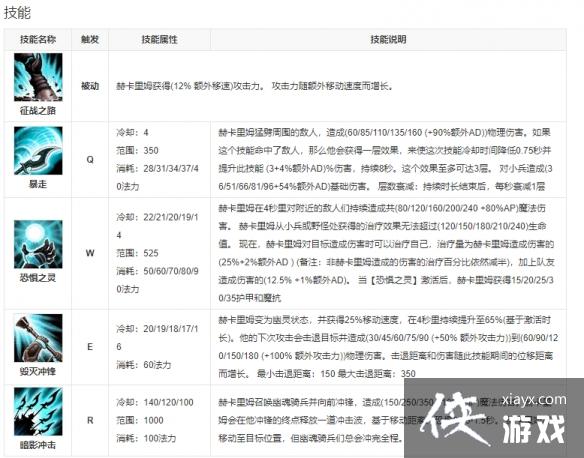
Task: Click the 恐惧之灵 W skill icon
Action: [x=38, y=244]
